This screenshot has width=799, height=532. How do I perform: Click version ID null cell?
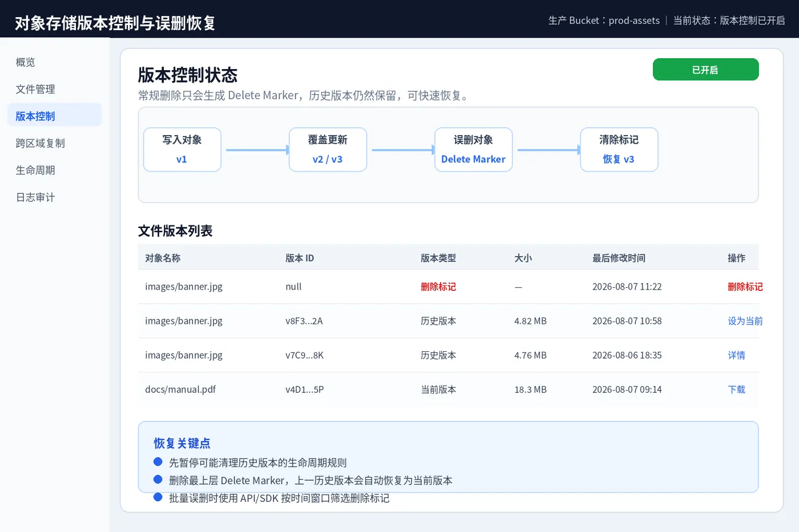tap(293, 287)
